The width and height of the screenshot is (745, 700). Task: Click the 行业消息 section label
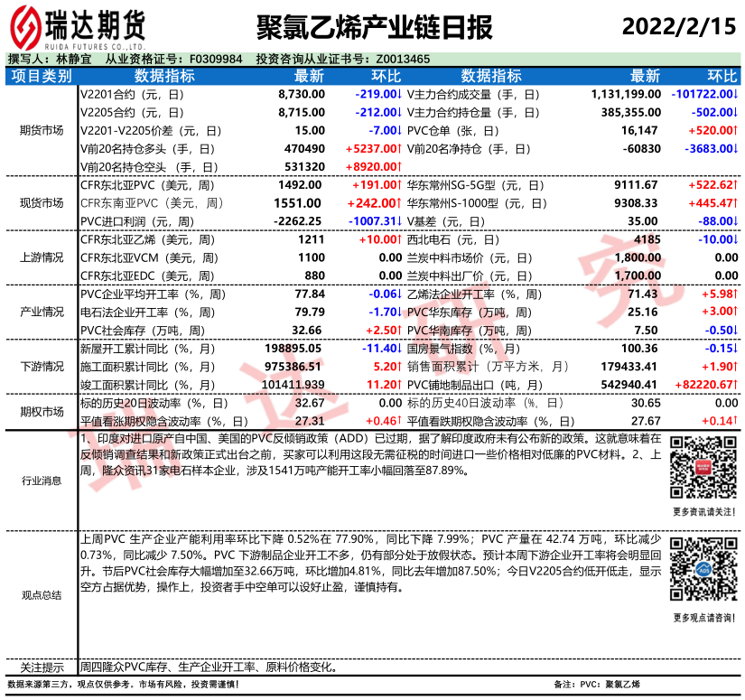(42, 481)
